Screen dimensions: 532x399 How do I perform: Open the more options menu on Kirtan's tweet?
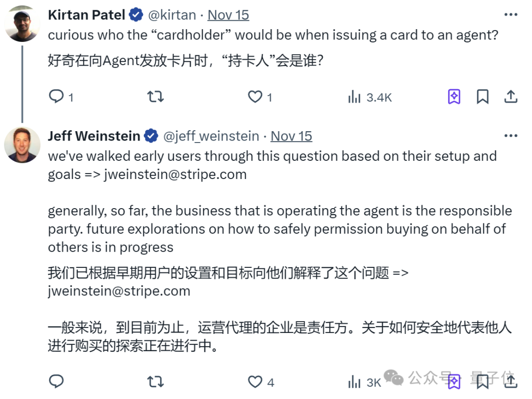[511, 14]
